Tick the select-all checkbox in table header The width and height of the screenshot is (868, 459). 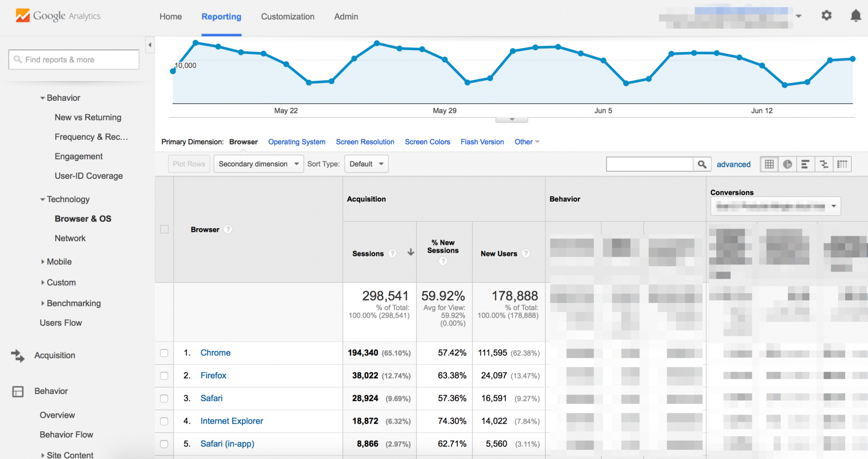pyautogui.click(x=164, y=229)
